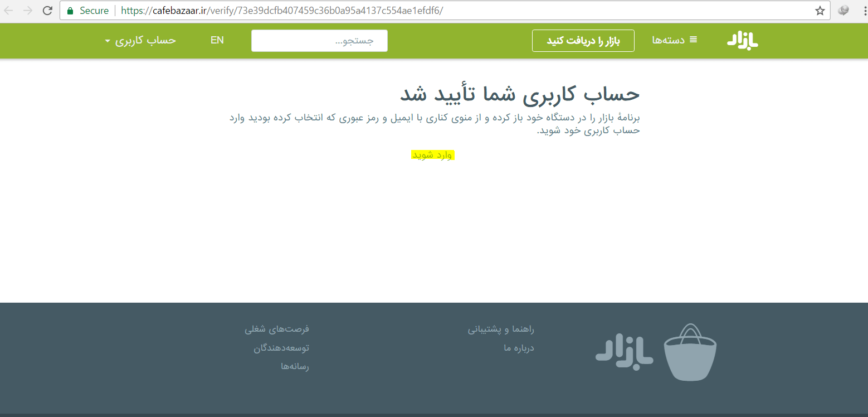The width and height of the screenshot is (868, 417).
Task: Click the shopping bag logo in the footer
Action: click(690, 352)
